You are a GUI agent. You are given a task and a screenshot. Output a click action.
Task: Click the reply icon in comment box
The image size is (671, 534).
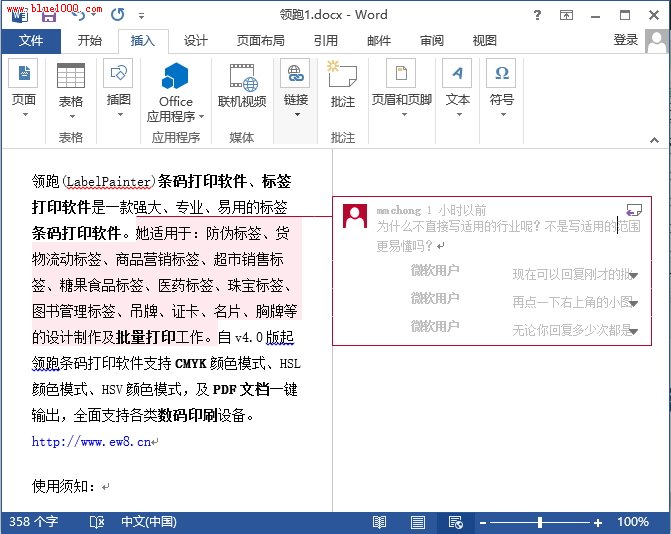(x=634, y=210)
